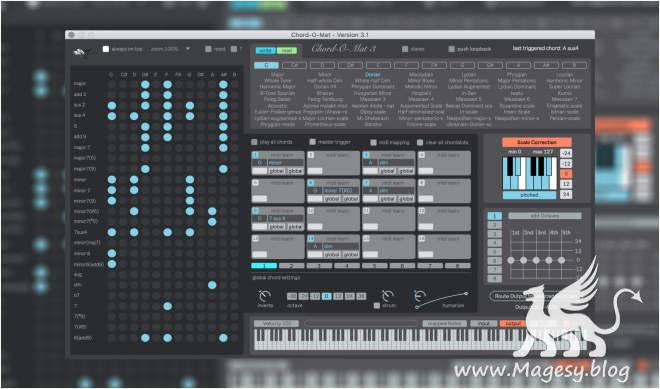Click the write mode button
Viewport: 660px width, 389px height.
(x=266, y=51)
